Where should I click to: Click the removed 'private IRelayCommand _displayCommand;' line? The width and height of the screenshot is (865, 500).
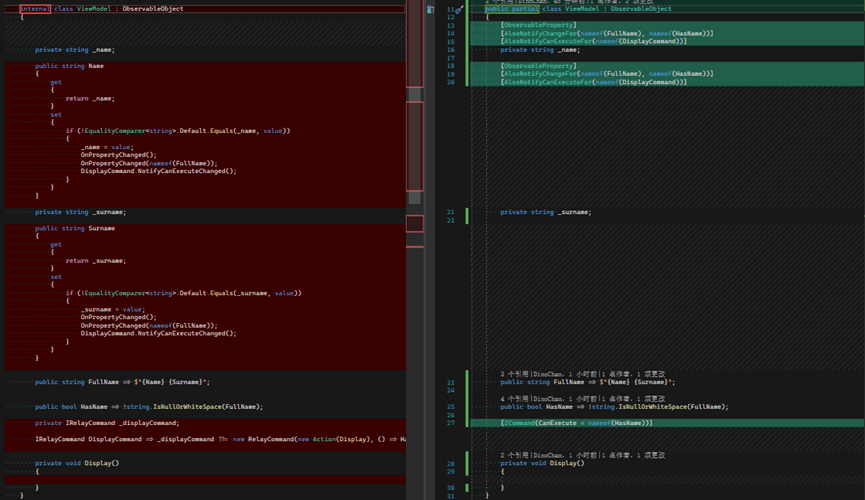click(x=107, y=423)
